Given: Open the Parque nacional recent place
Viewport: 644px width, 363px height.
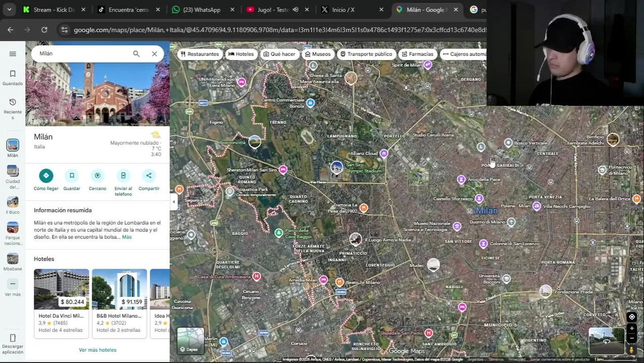Looking at the screenshot, I should click(x=13, y=228).
